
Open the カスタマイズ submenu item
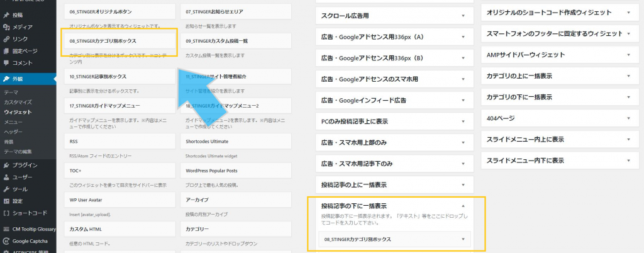pos(18,102)
